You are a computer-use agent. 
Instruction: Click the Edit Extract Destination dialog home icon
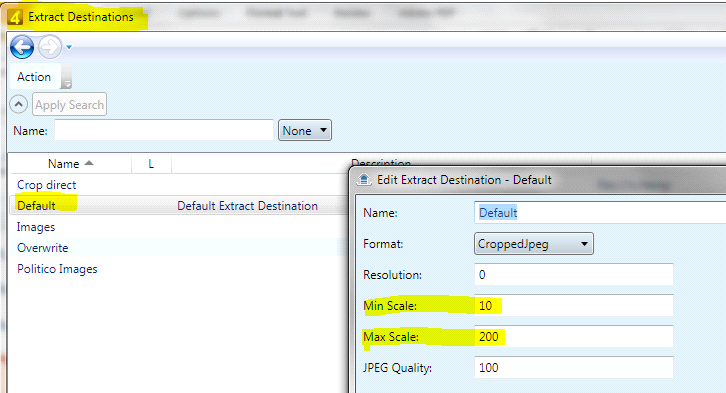coord(364,180)
